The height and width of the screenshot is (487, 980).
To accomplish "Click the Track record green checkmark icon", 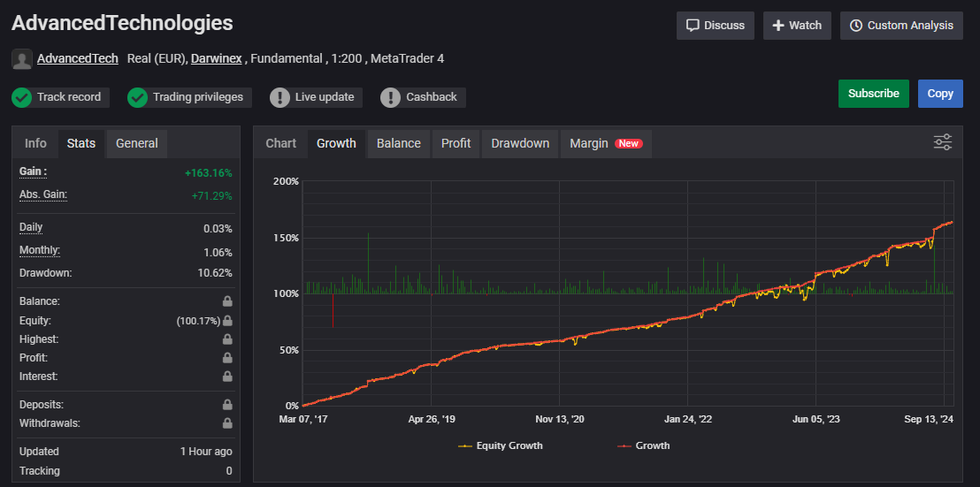I will [x=22, y=97].
